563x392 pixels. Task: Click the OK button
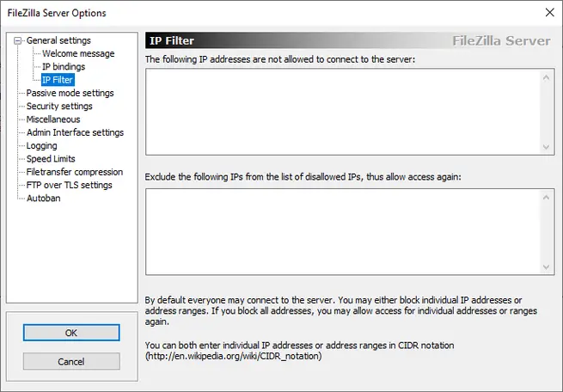[x=71, y=333]
